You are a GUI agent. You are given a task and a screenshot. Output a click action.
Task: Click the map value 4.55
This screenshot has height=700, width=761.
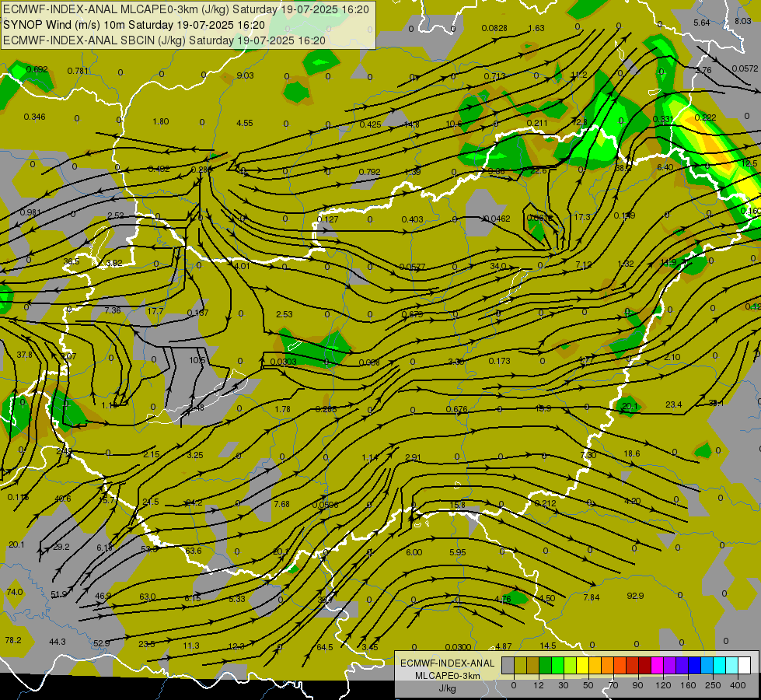coord(245,123)
